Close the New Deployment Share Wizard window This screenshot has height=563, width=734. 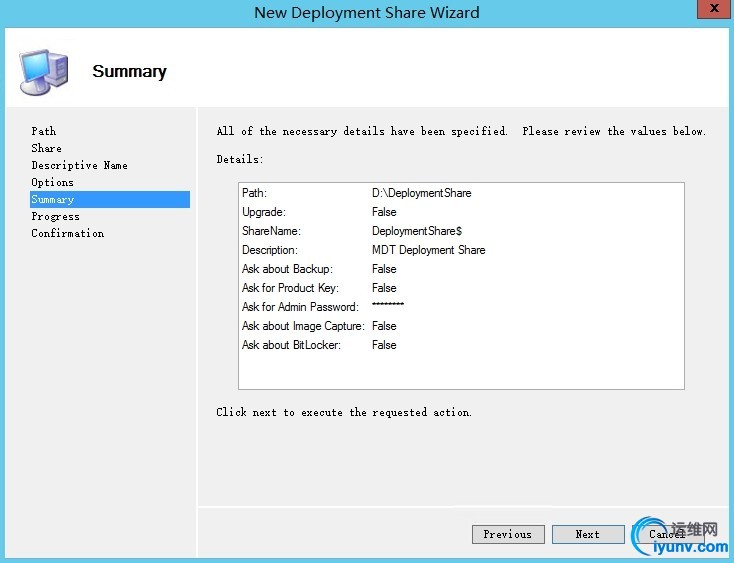[x=712, y=8]
